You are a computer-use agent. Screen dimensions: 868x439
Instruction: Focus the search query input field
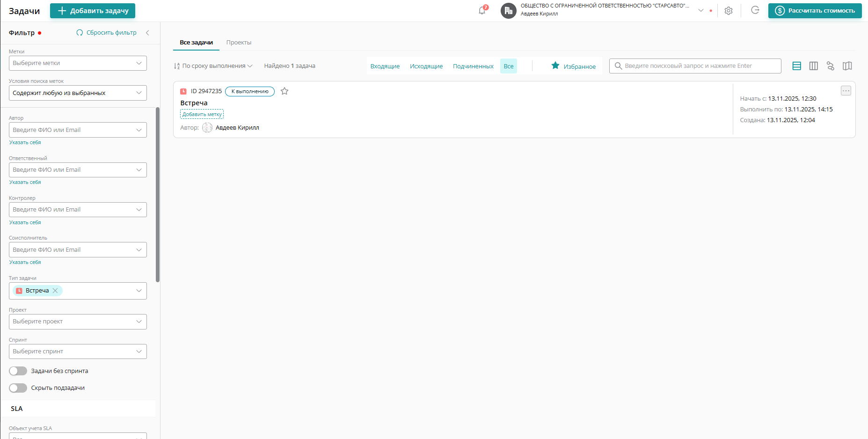(695, 66)
